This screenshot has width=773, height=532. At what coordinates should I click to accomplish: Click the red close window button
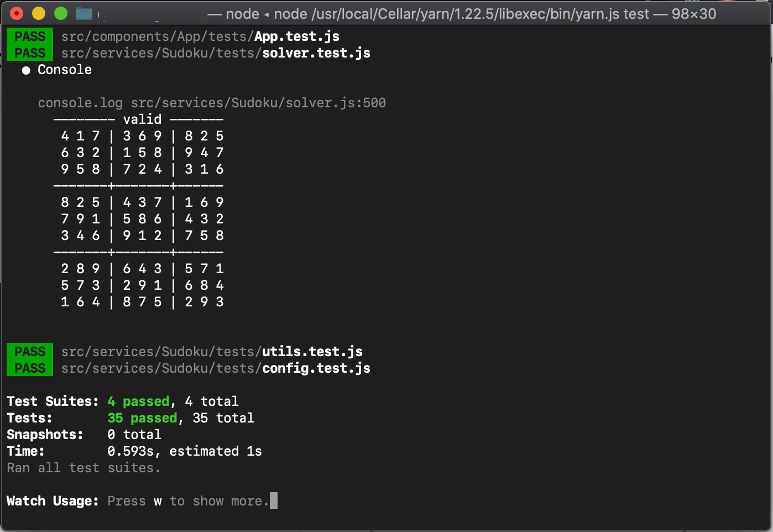pos(17,13)
